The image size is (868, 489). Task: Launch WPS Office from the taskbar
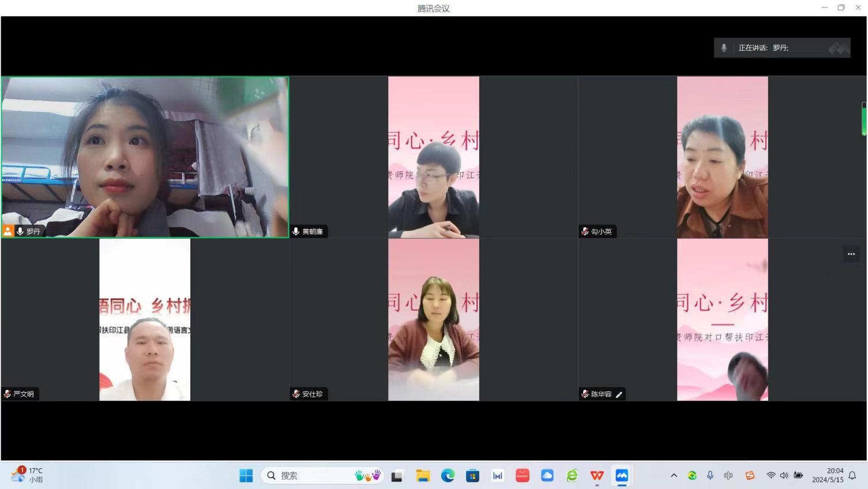click(x=597, y=476)
